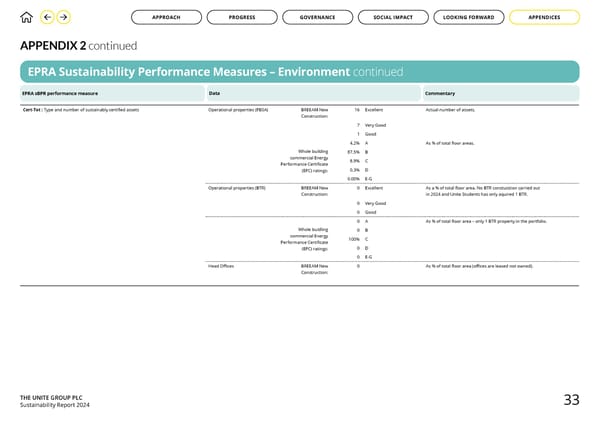Click the Commentary column header
This screenshot has width=600, height=424.
(x=444, y=93)
